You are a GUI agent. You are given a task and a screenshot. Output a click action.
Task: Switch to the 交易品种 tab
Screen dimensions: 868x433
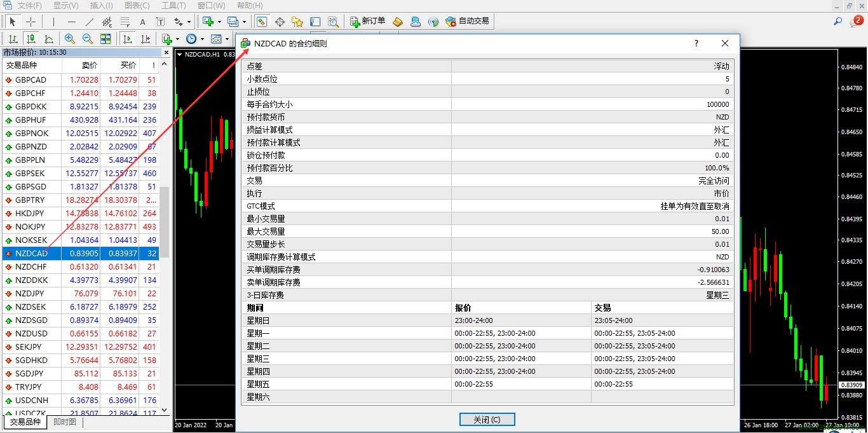click(x=25, y=422)
